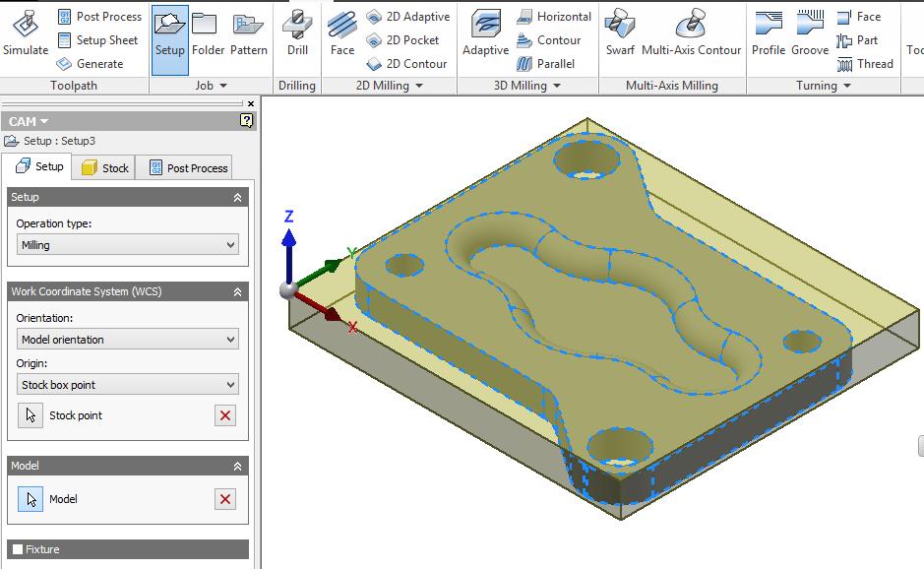Click the Stock point selection button

click(31, 415)
